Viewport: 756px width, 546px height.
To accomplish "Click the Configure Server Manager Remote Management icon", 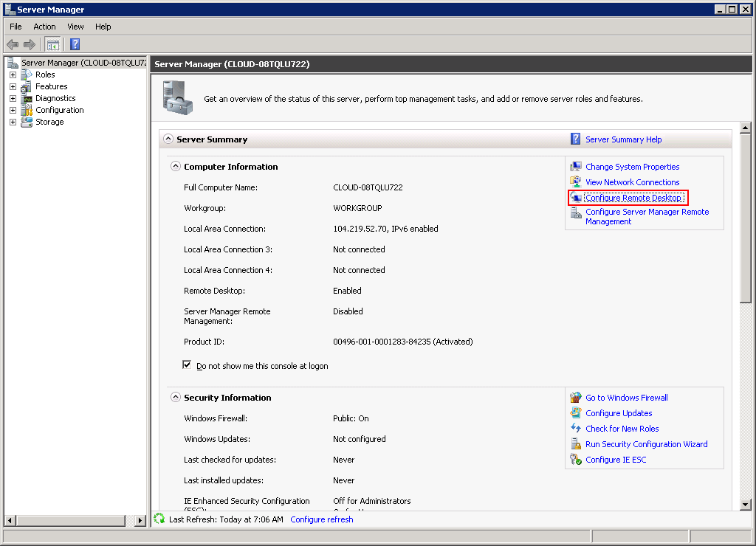I will 576,212.
